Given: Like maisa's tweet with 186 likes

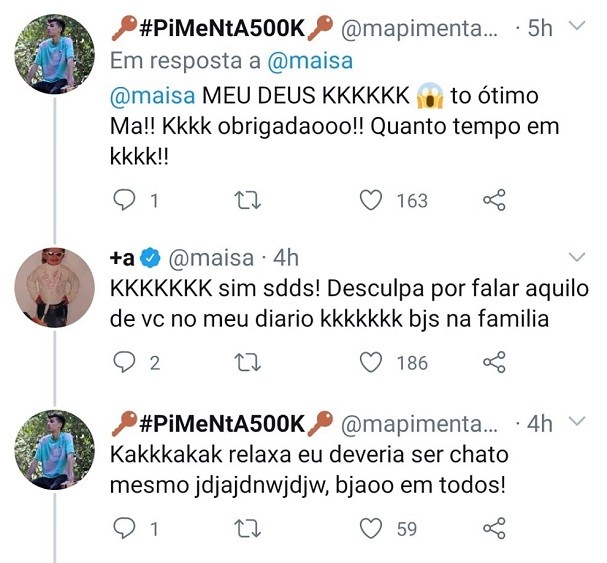Looking at the screenshot, I should [x=372, y=363].
